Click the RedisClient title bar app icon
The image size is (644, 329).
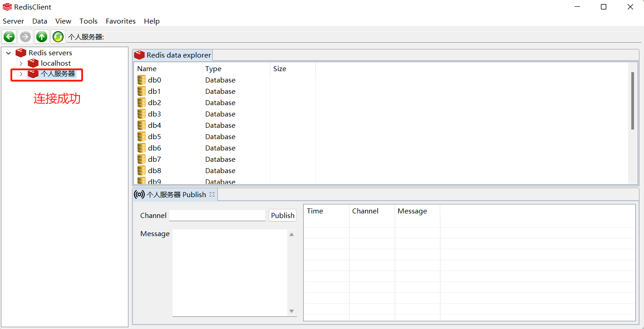[7, 7]
